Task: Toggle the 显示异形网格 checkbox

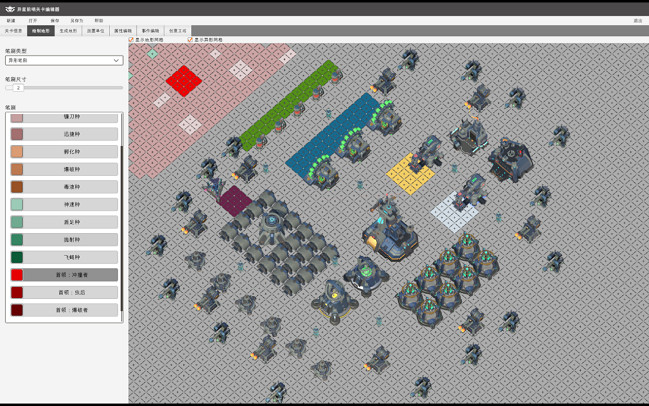Action: [190, 40]
